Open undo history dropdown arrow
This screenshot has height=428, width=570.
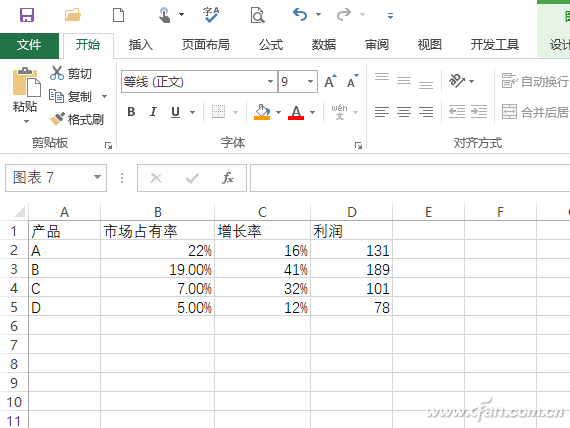318,15
